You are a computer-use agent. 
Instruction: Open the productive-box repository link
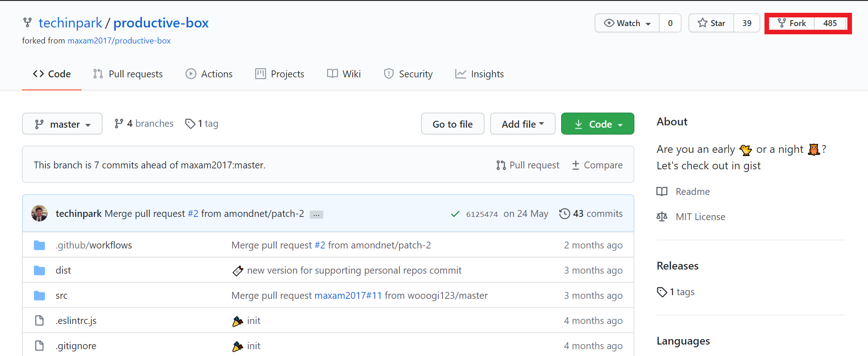tap(161, 23)
